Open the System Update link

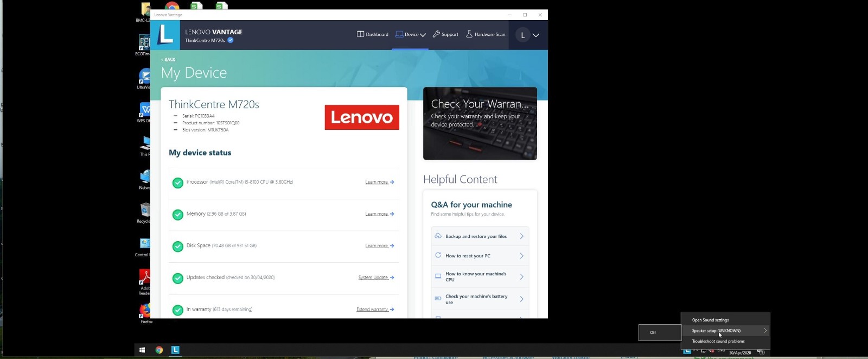pyautogui.click(x=376, y=278)
